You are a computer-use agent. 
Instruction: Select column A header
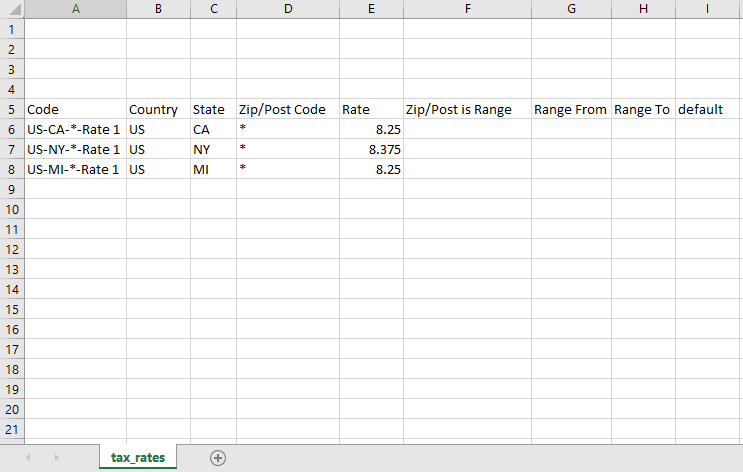[x=75, y=9]
